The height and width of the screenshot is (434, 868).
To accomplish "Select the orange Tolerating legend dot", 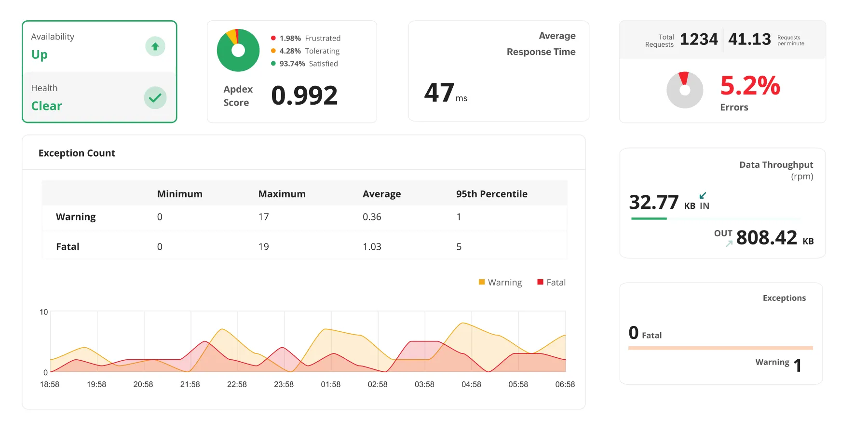I will pos(273,50).
